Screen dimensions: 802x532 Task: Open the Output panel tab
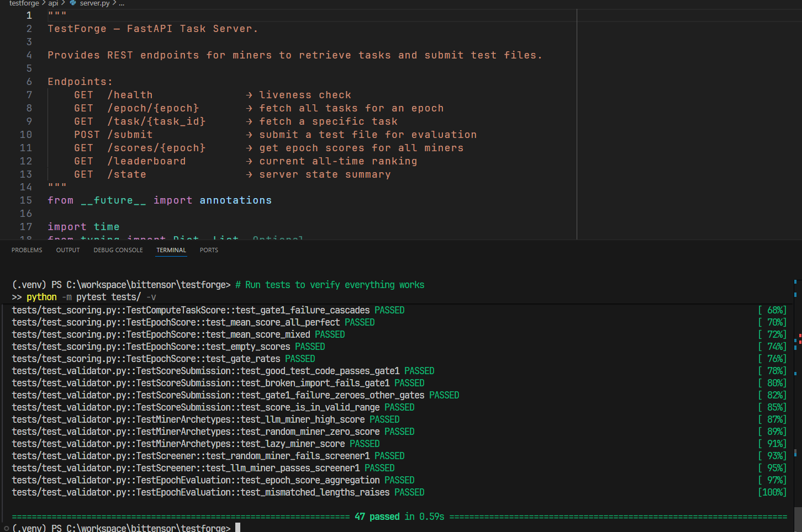click(x=68, y=250)
